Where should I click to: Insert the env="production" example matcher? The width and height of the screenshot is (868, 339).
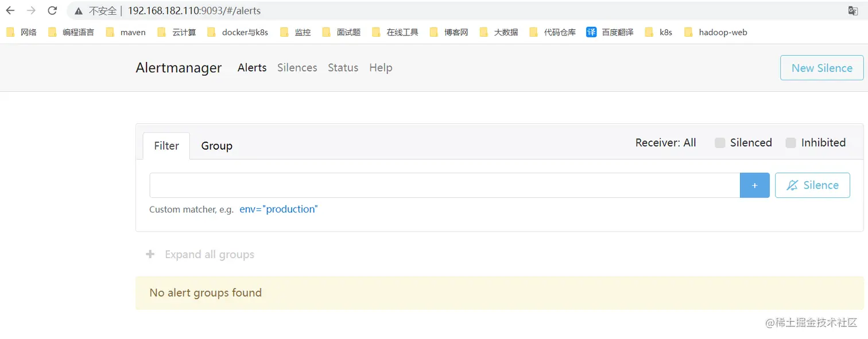[x=278, y=209]
